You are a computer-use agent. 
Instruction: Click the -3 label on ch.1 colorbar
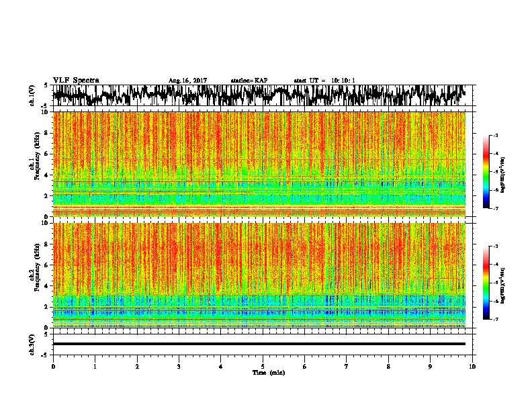495,136
